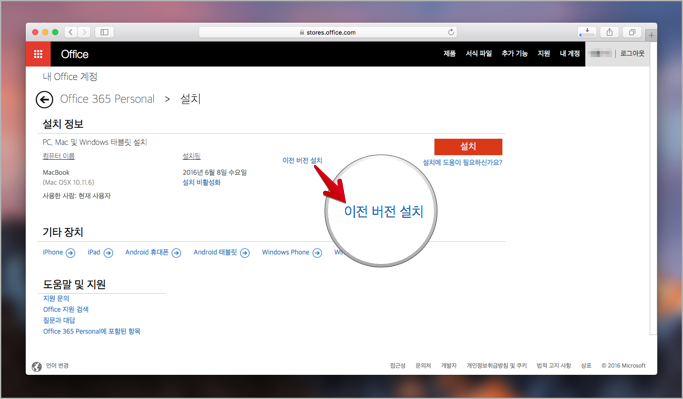Toggle Safari sidebar button
The height and width of the screenshot is (399, 683).
[105, 32]
